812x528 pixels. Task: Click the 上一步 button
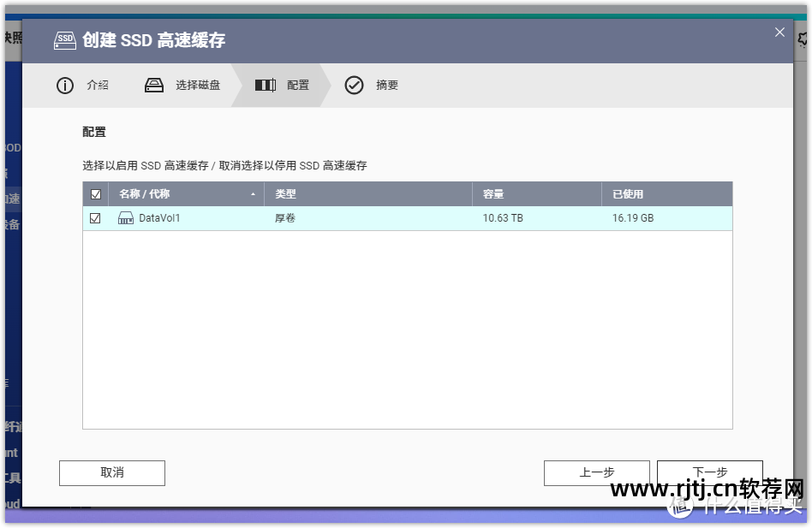coord(596,472)
